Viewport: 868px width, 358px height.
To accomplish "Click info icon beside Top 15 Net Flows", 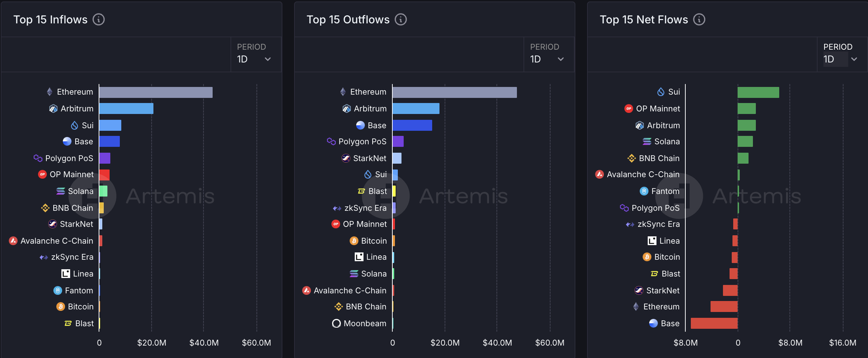I will (699, 19).
